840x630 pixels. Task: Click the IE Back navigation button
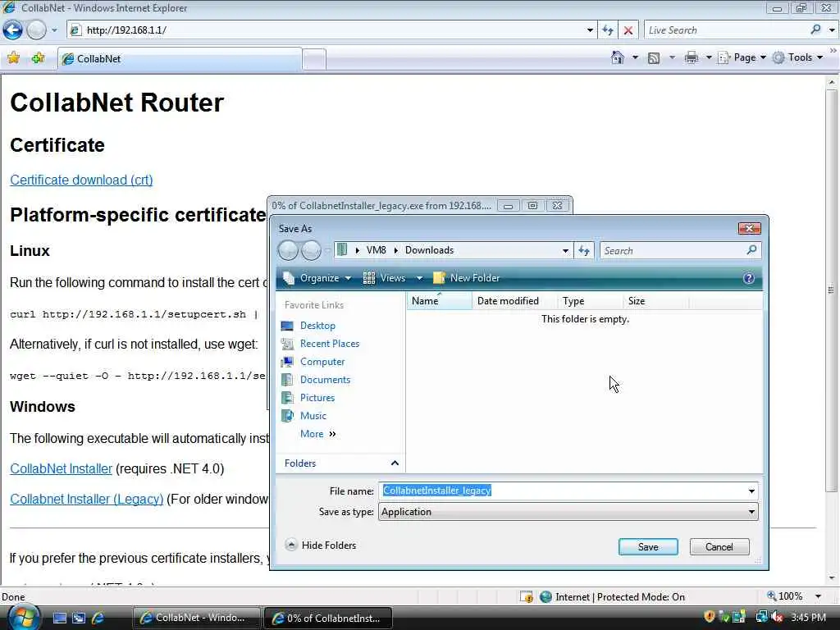tap(13, 30)
